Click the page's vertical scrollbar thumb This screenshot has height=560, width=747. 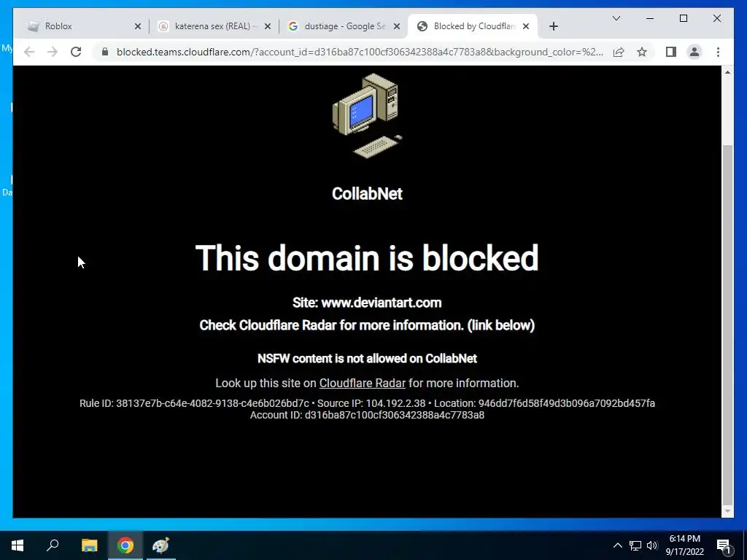(727, 324)
